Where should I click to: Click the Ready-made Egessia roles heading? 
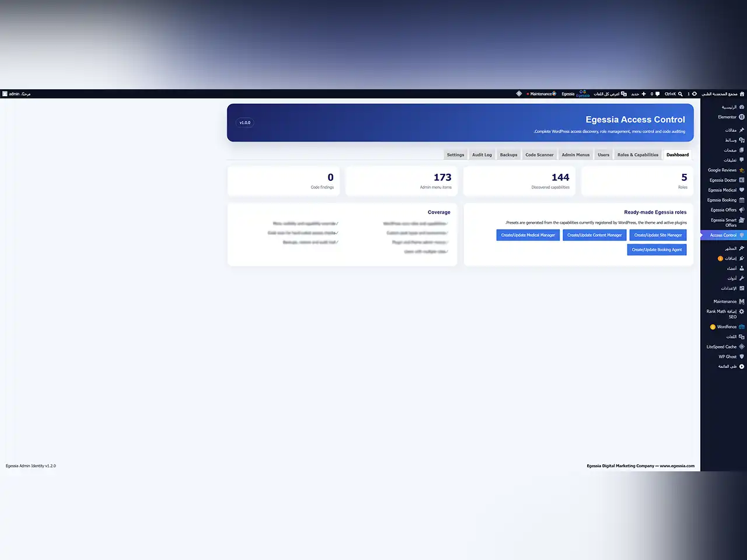pos(655,212)
